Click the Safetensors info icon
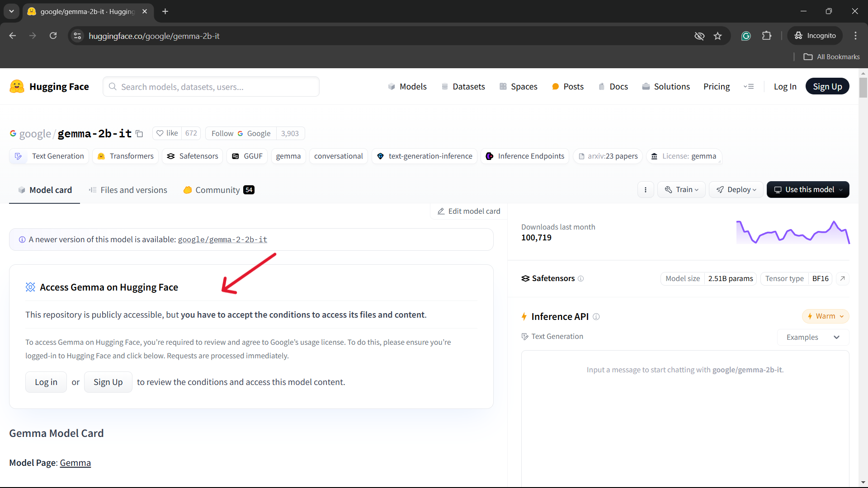This screenshot has width=868, height=488. pyautogui.click(x=581, y=279)
